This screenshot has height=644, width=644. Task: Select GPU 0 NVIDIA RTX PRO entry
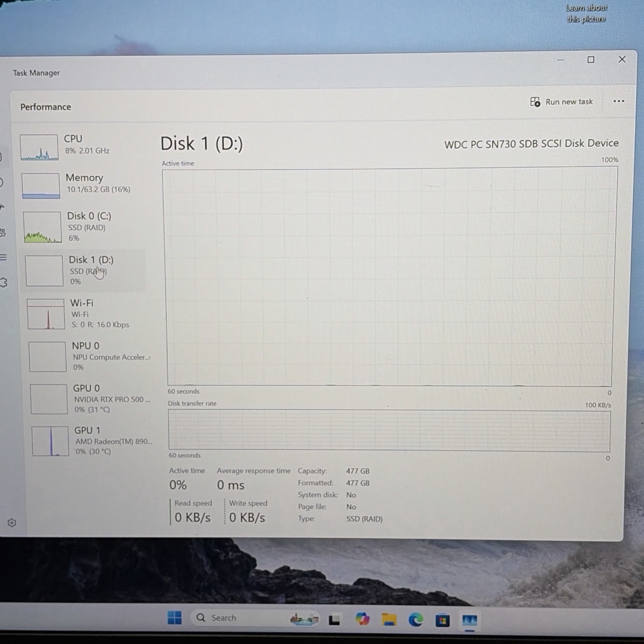coord(91,398)
